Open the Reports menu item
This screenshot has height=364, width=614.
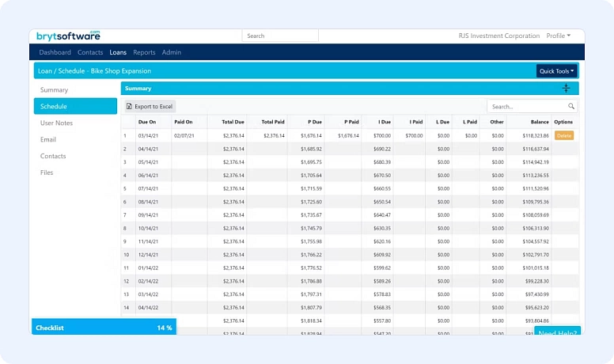144,52
